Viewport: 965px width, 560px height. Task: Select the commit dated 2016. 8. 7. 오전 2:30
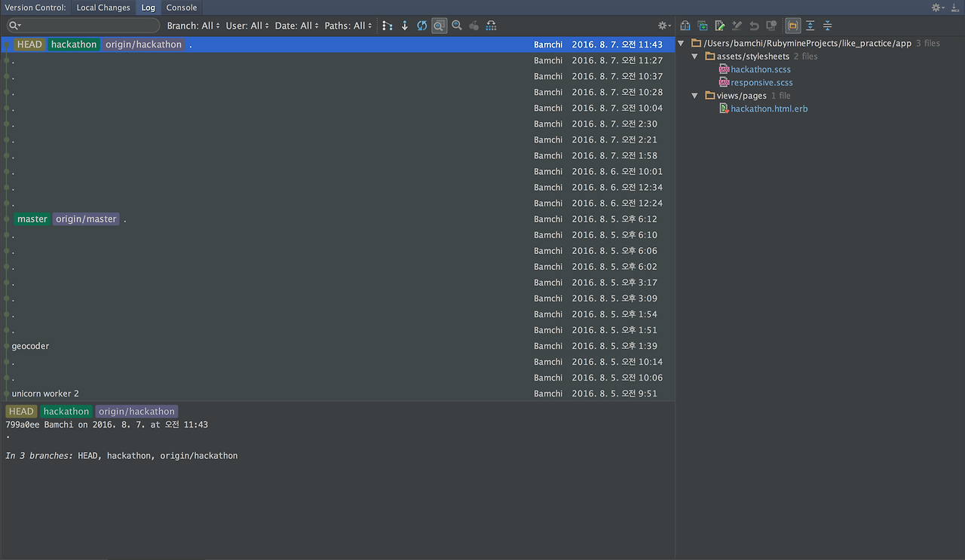(x=337, y=124)
